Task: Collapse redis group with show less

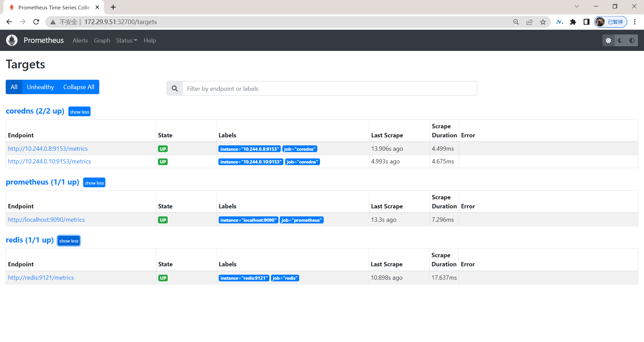Action: pos(69,241)
